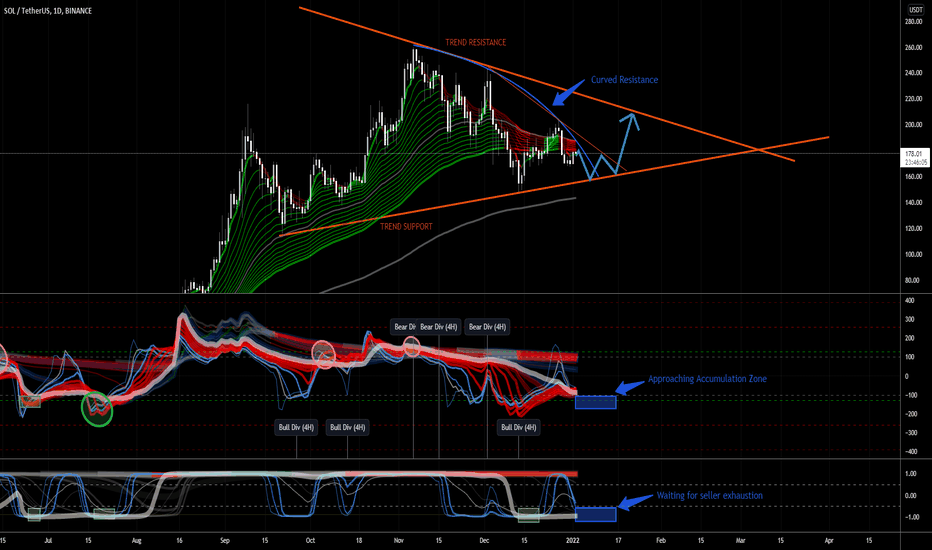This screenshot has height=550, width=932.
Task: Click the Dec date on the time axis
Action: click(x=484, y=540)
